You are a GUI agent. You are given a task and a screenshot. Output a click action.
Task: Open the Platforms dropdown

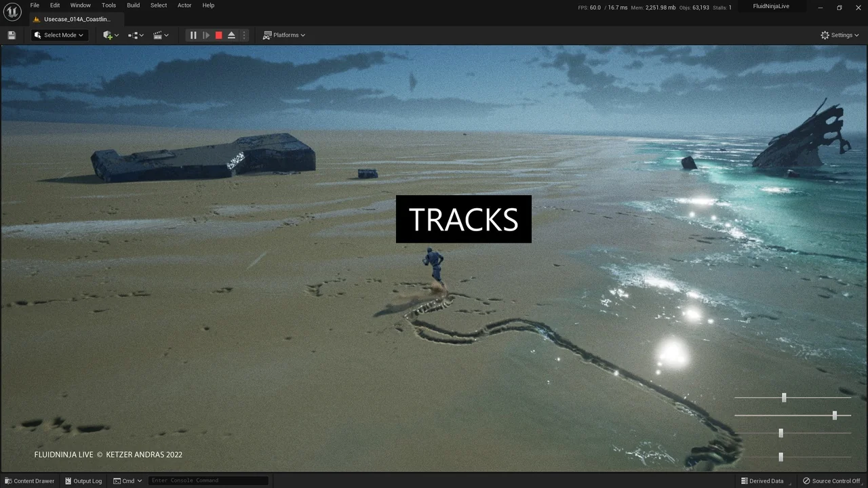[x=284, y=35]
